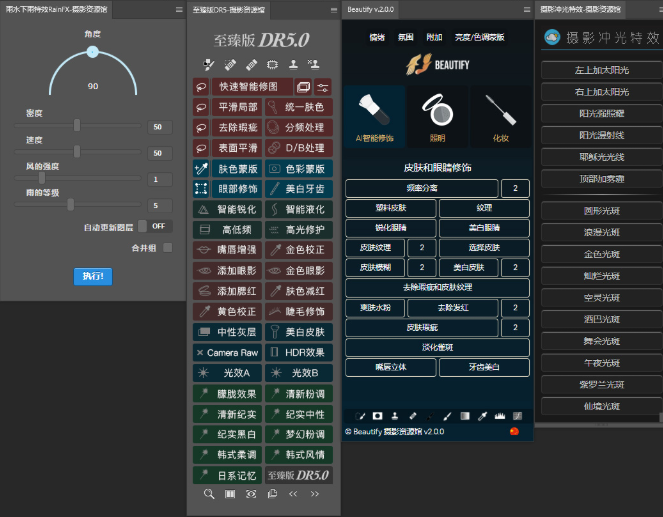
Task: Select the brush with color swatch tool in DR5
Action: (x=208, y=65)
